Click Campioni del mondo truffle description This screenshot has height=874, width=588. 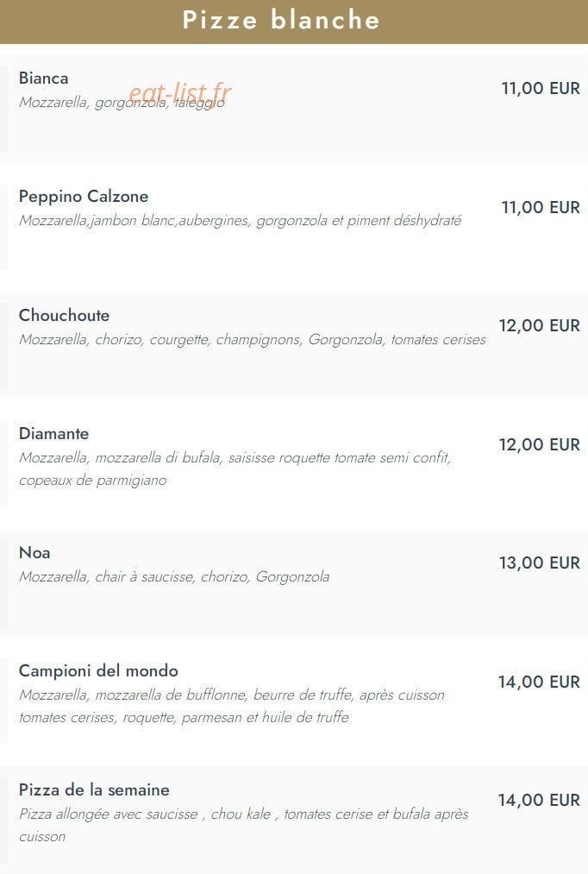pyautogui.click(x=232, y=707)
